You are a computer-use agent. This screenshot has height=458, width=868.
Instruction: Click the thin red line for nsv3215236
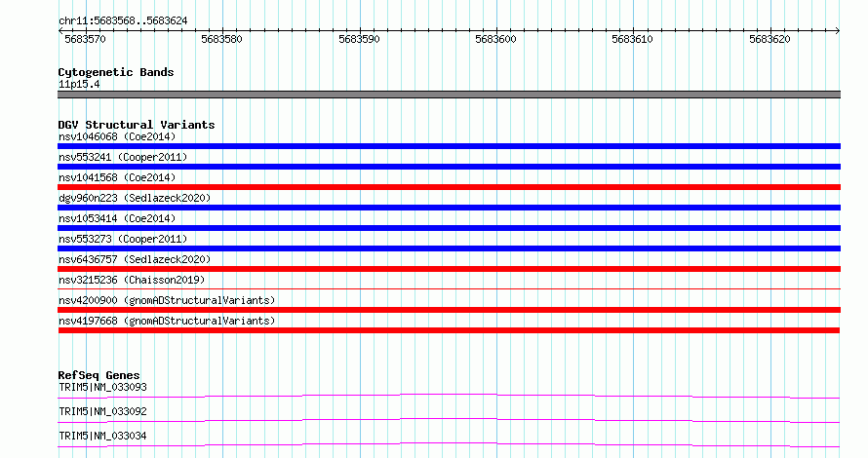(x=449, y=288)
